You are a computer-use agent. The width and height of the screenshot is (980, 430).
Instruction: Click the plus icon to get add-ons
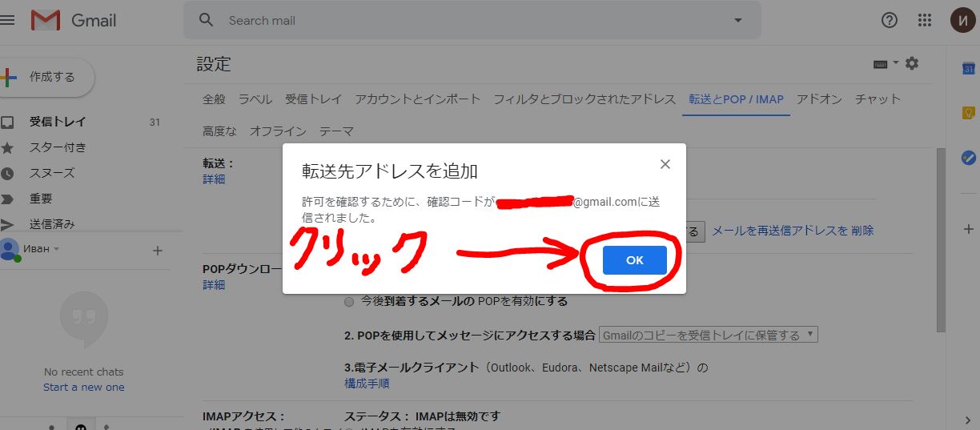pos(967,229)
